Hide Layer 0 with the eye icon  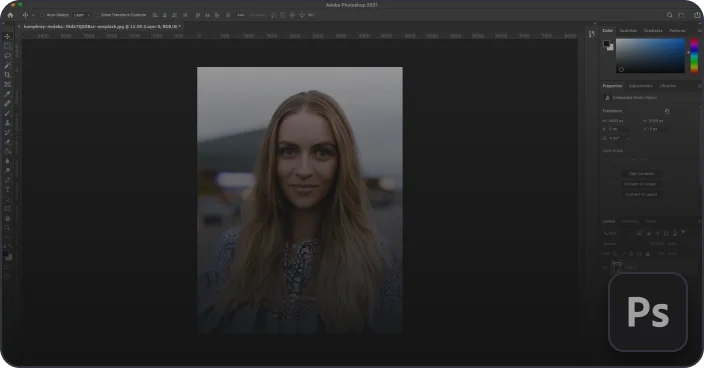point(605,267)
